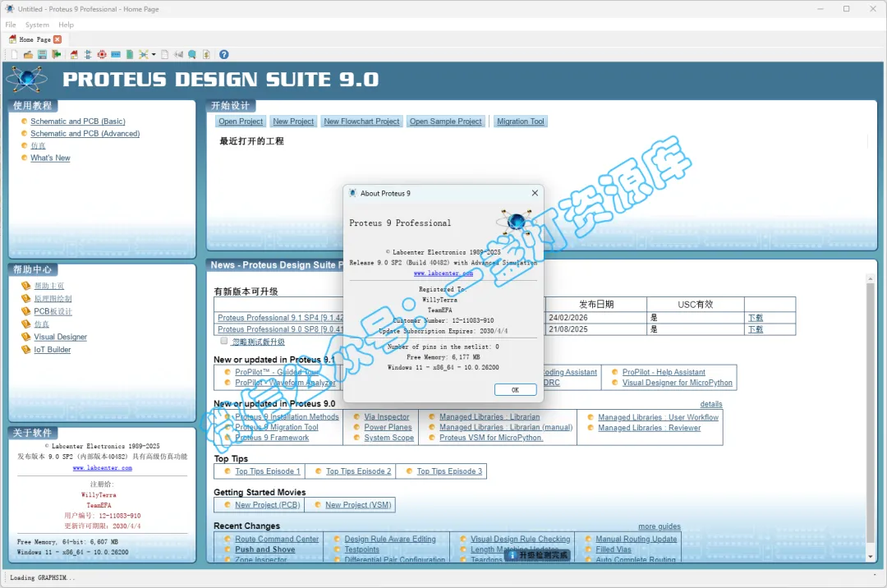Click the Close Project door toolbar icon
The width and height of the screenshot is (887, 588).
tap(57, 55)
